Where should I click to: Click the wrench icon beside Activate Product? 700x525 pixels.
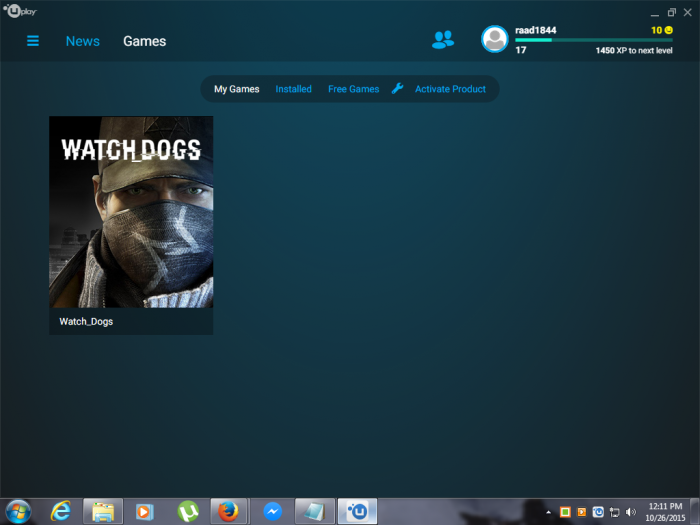coord(397,88)
